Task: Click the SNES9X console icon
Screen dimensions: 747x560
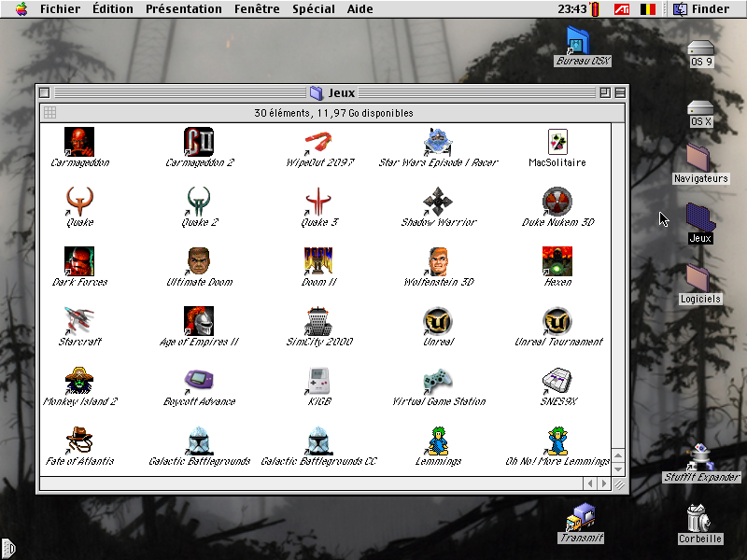Action: [x=557, y=380]
